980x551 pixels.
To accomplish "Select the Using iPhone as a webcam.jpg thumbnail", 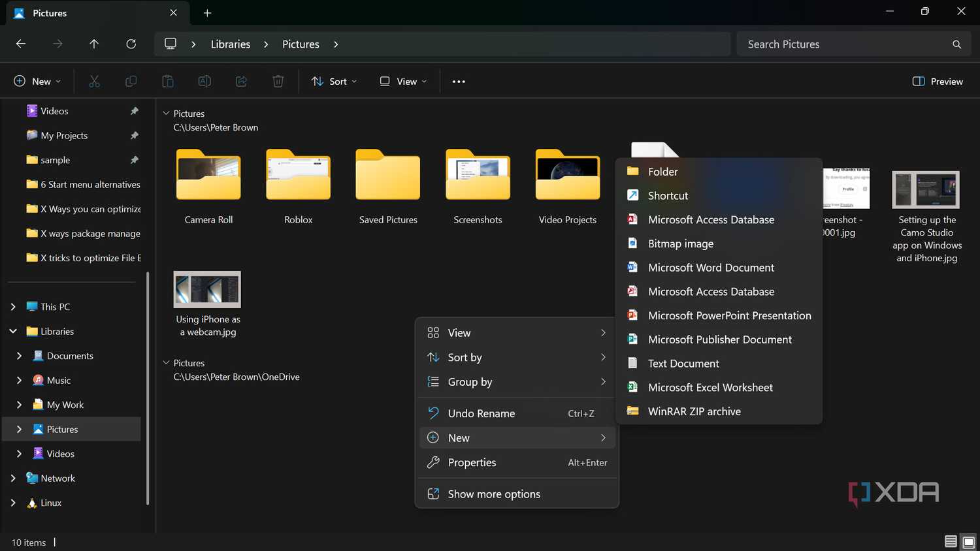I will click(207, 289).
